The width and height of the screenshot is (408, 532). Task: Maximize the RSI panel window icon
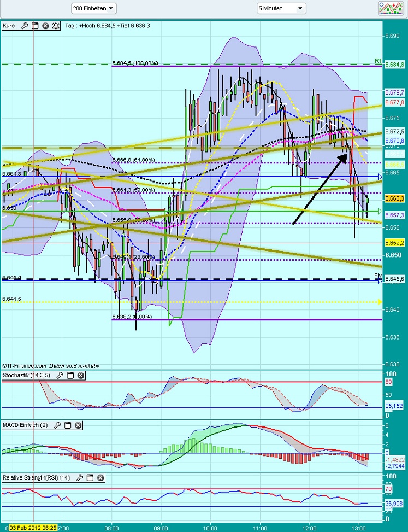coord(90,478)
